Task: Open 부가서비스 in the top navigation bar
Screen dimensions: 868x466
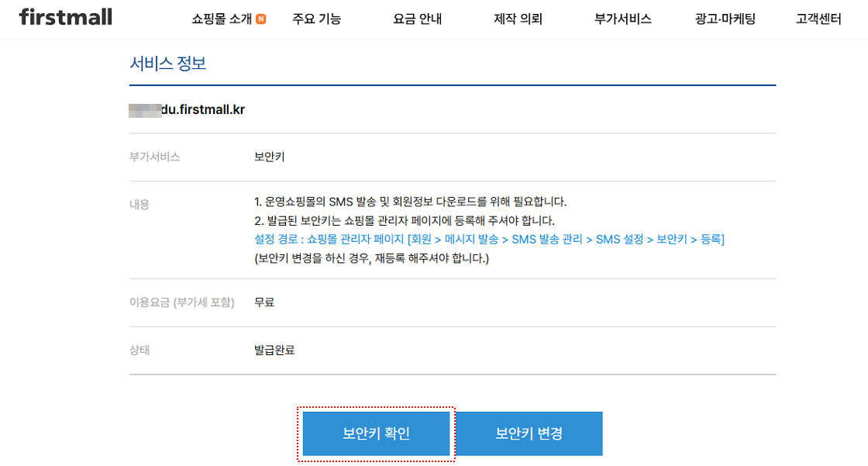Action: click(623, 19)
